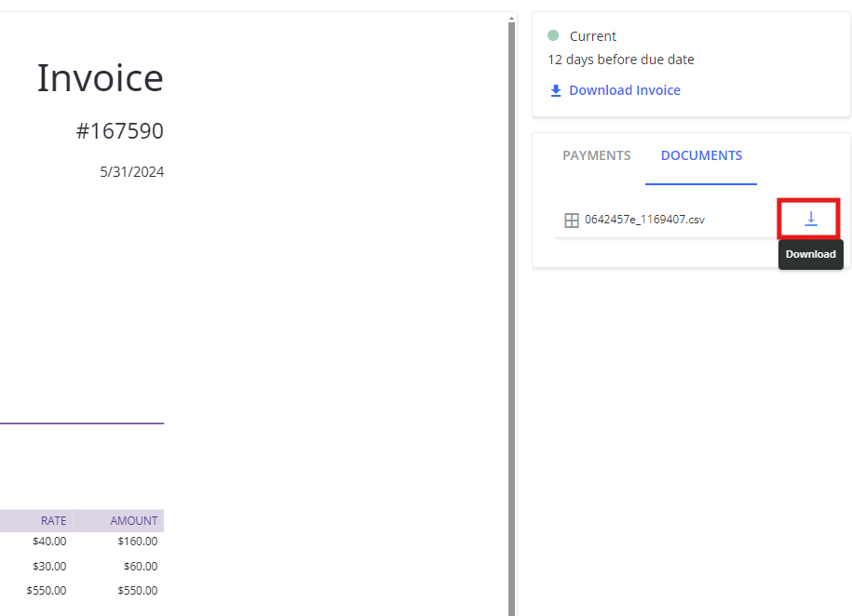Click the AMOUNT column header
This screenshot has height=616, width=852.
(134, 520)
